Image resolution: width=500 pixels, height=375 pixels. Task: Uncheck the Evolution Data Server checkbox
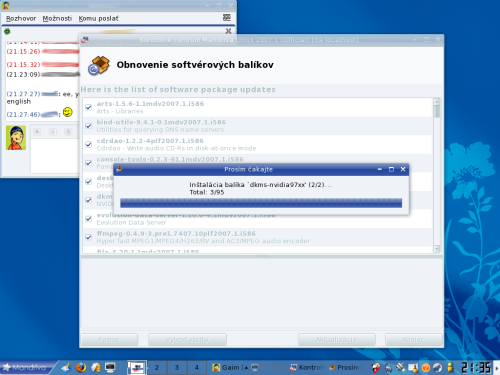point(88,219)
